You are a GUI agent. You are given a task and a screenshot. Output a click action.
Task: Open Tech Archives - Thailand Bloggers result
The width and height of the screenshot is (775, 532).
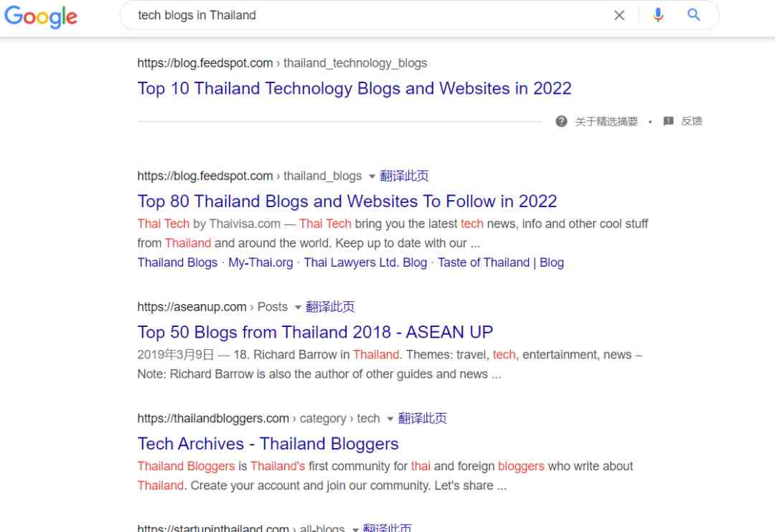[x=268, y=444]
